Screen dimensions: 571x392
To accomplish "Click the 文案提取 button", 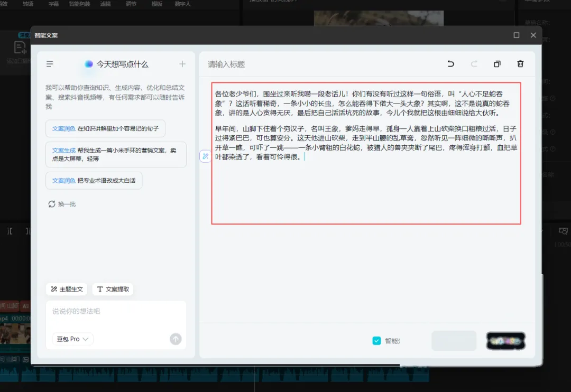I will pyautogui.click(x=113, y=290).
